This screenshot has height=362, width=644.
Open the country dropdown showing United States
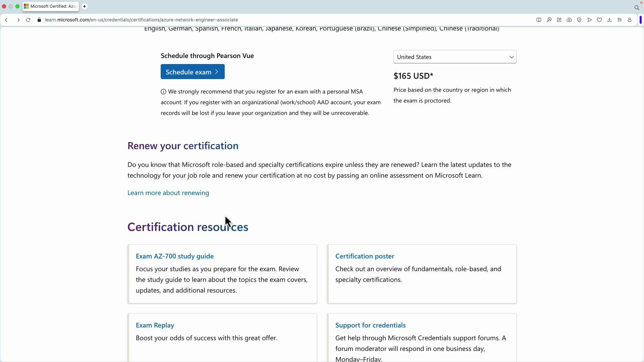coord(454,57)
